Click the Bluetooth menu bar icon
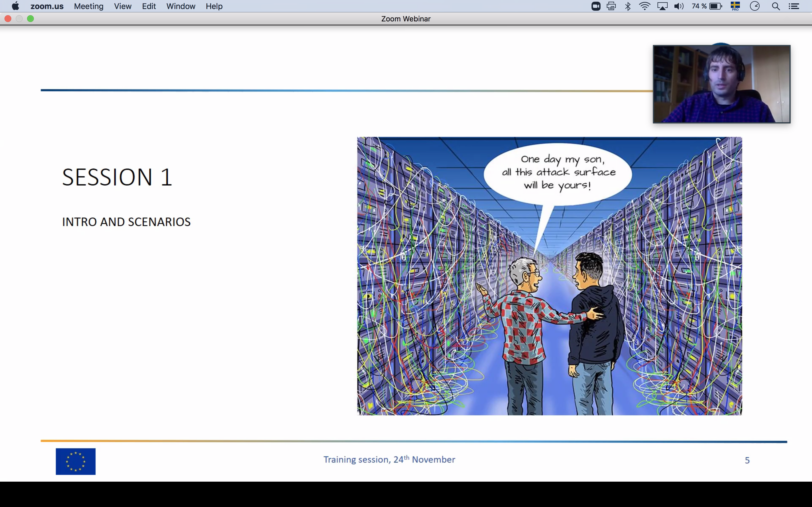 [x=628, y=6]
